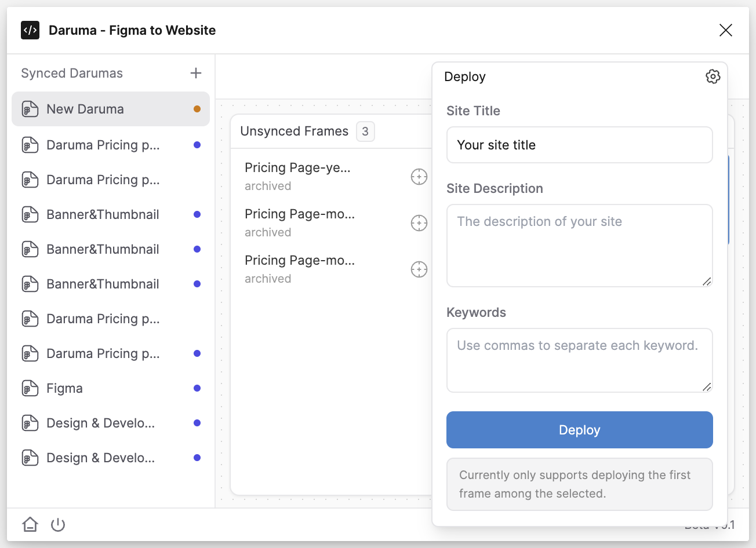This screenshot has width=756, height=548.
Task: Click the blue Deploy button
Action: pos(580,430)
